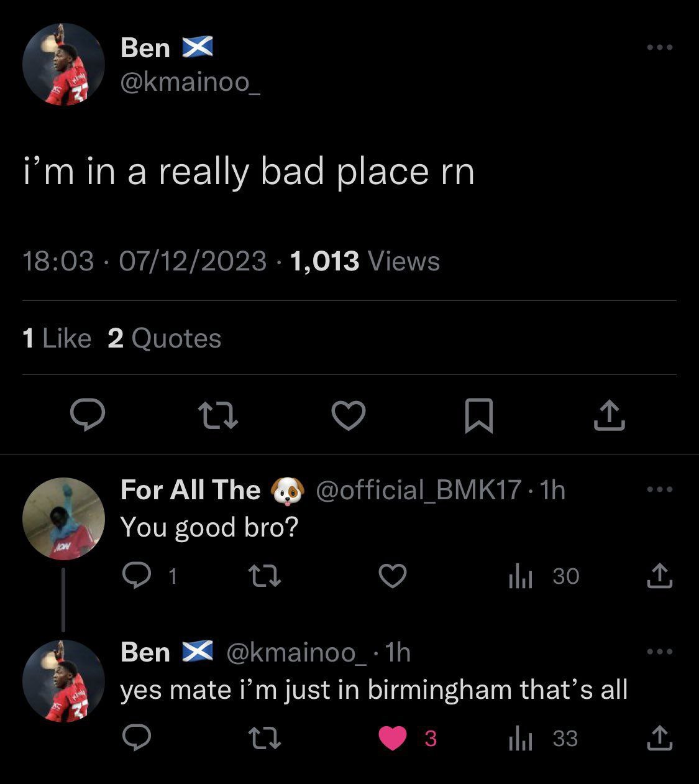Bookmark the main tweet

coord(479,415)
